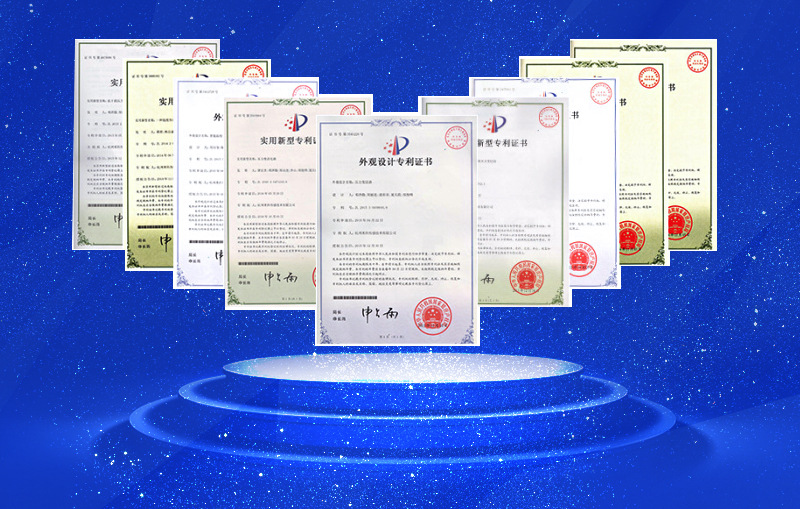Click the glowing blue podium platform

[400, 400]
